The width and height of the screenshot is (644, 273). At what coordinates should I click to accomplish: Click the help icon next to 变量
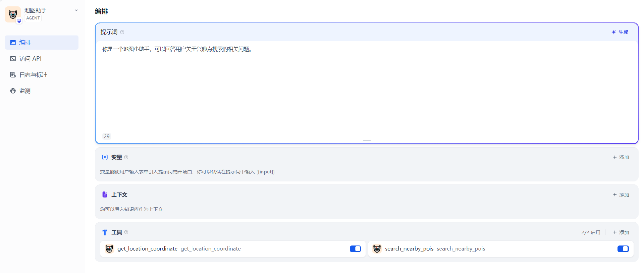pyautogui.click(x=126, y=157)
